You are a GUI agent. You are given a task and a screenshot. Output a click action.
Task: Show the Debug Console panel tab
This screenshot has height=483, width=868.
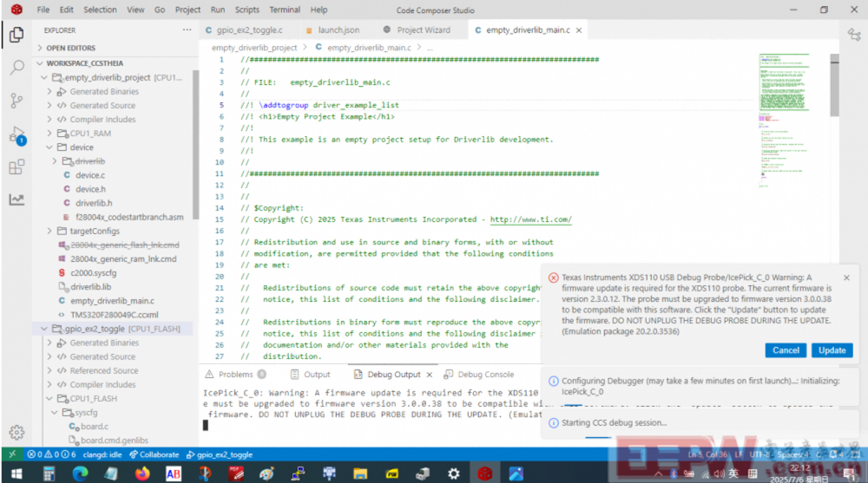click(x=479, y=375)
